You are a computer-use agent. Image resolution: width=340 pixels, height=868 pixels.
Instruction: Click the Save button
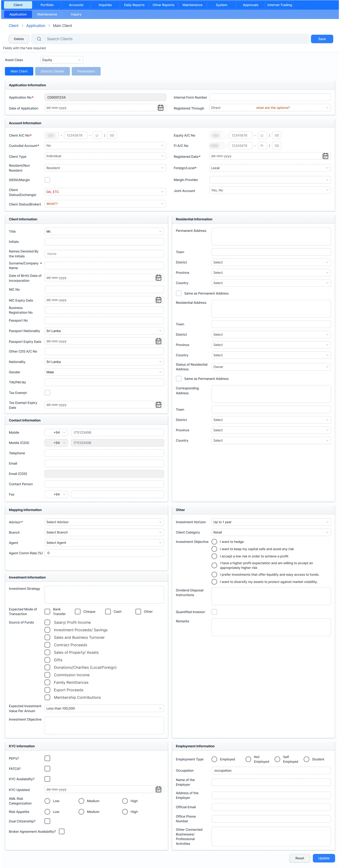[x=322, y=39]
